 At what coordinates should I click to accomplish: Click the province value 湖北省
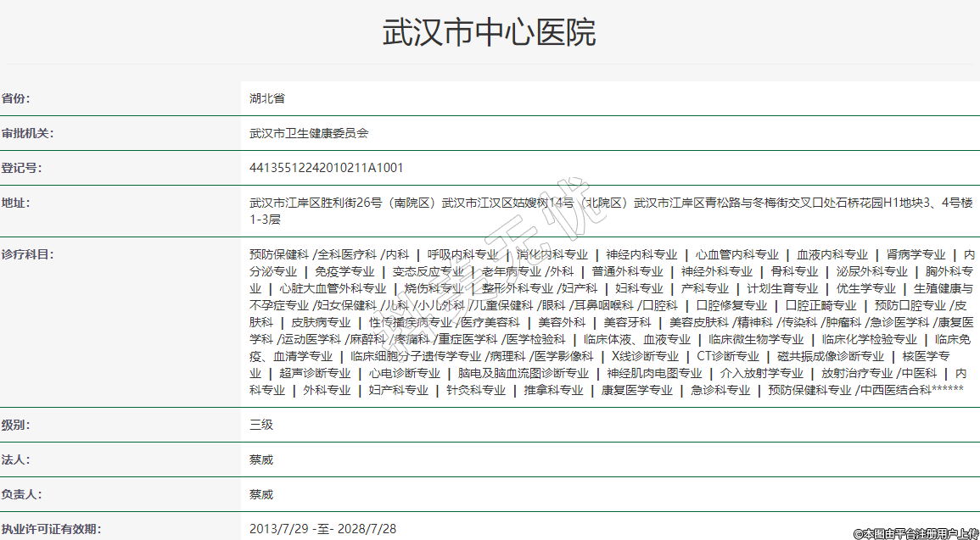tap(267, 98)
